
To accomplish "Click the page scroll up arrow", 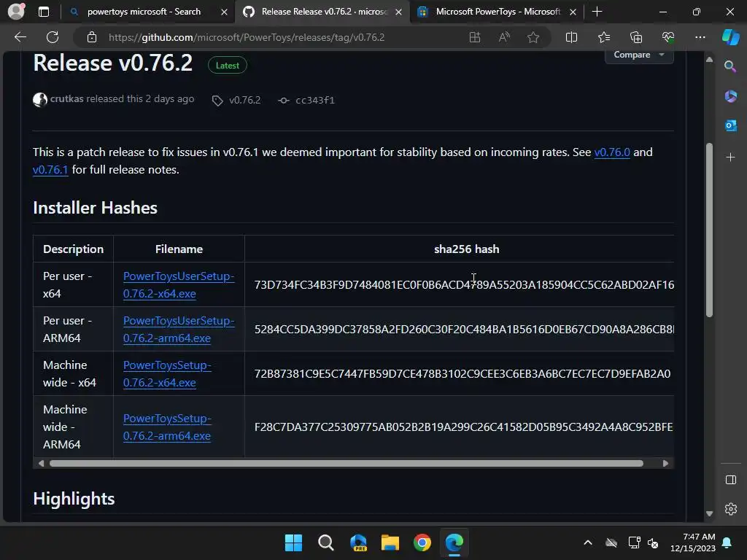I will pyautogui.click(x=709, y=60).
